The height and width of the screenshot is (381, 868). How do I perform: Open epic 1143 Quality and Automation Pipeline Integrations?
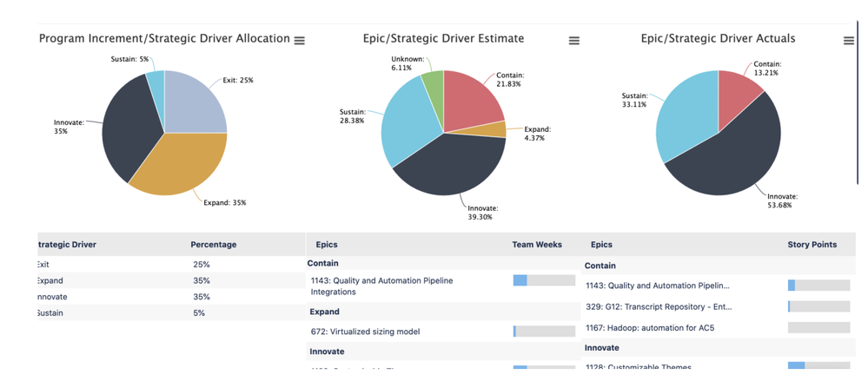click(x=382, y=286)
